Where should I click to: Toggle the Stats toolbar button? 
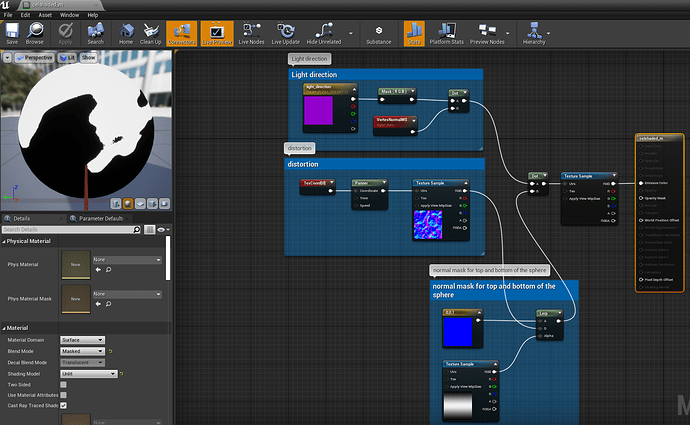pos(414,33)
